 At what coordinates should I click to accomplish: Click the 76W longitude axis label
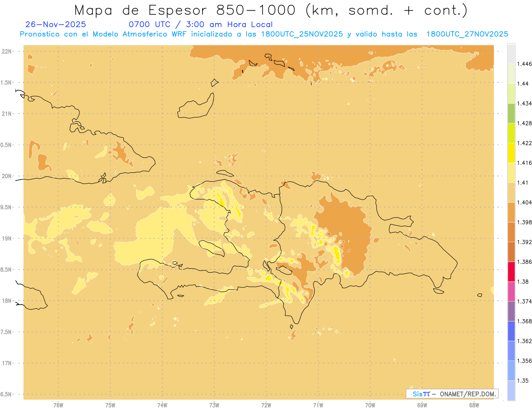click(59, 405)
